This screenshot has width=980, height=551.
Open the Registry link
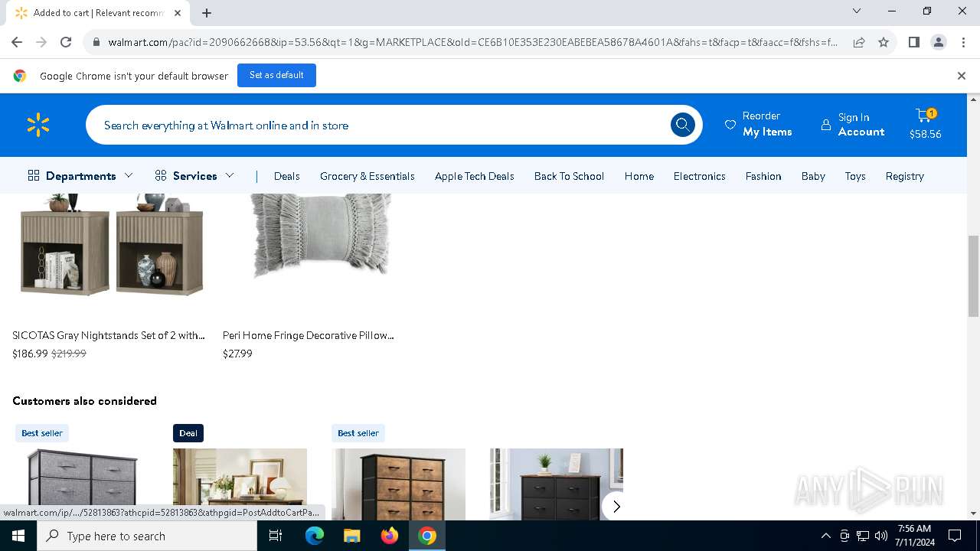click(904, 176)
